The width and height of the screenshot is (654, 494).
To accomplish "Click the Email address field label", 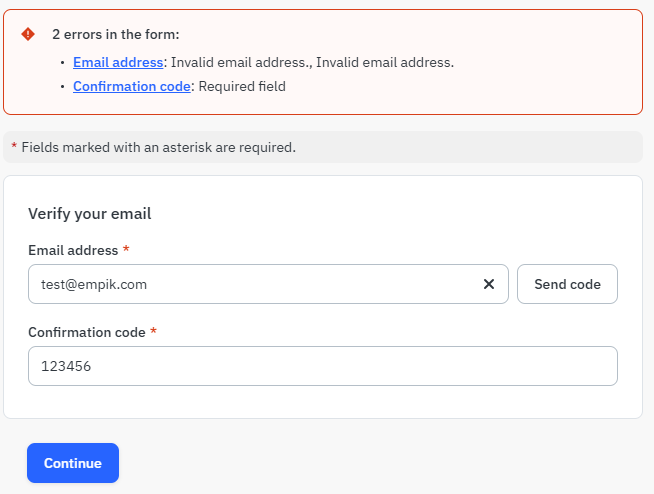I will pos(73,250).
